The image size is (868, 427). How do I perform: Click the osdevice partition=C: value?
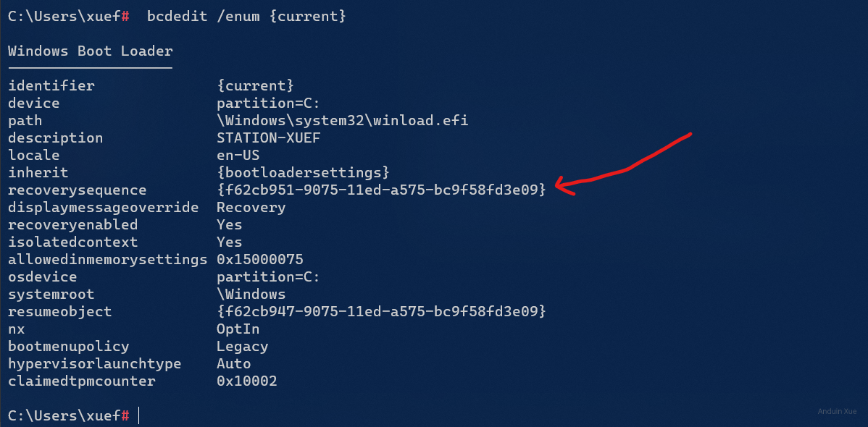point(268,276)
